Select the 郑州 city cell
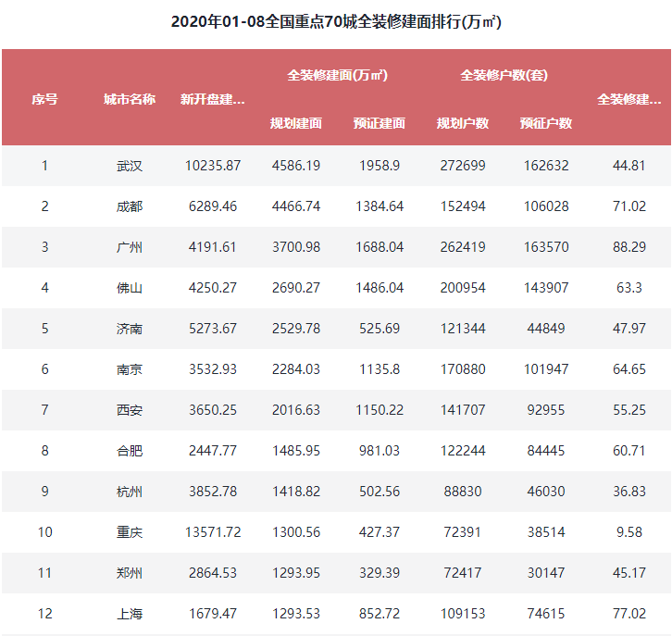Screen dimensions: 672x636 [x=129, y=573]
